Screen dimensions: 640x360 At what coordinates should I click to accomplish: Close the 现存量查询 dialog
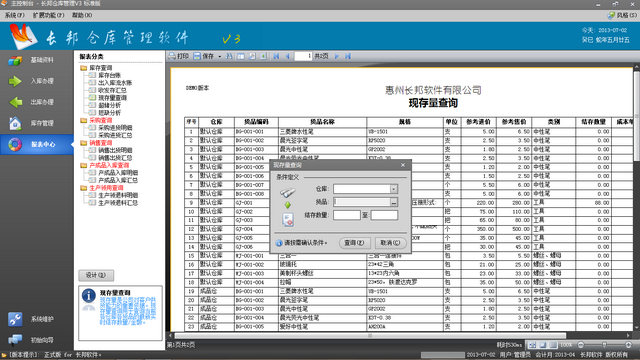pos(403,165)
